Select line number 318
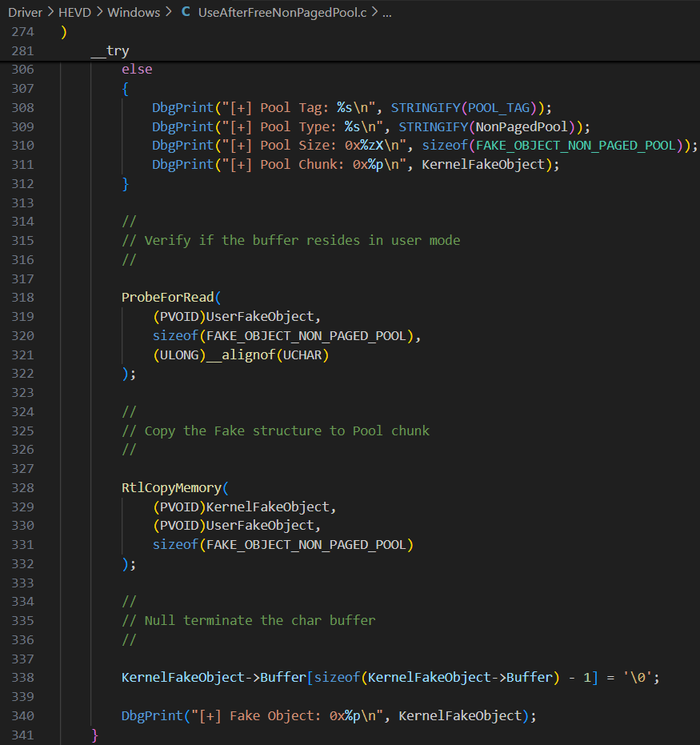 coord(22,298)
